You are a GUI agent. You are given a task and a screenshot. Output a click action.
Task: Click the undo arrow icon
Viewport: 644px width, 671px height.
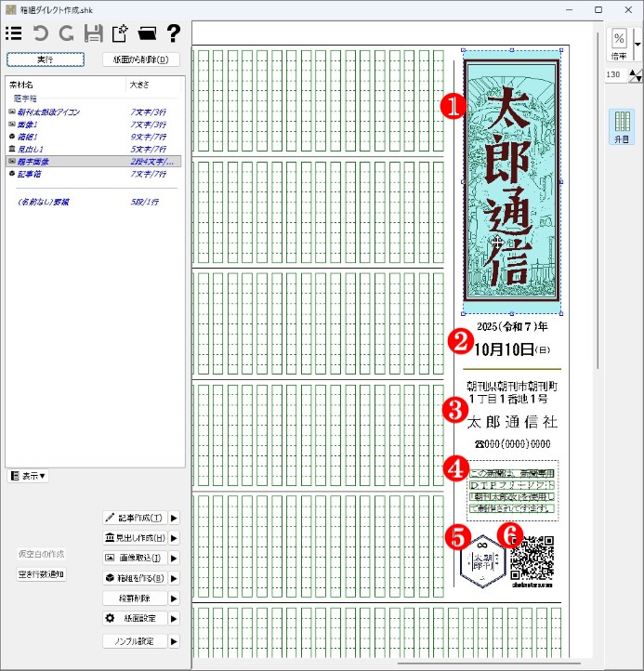(41, 34)
